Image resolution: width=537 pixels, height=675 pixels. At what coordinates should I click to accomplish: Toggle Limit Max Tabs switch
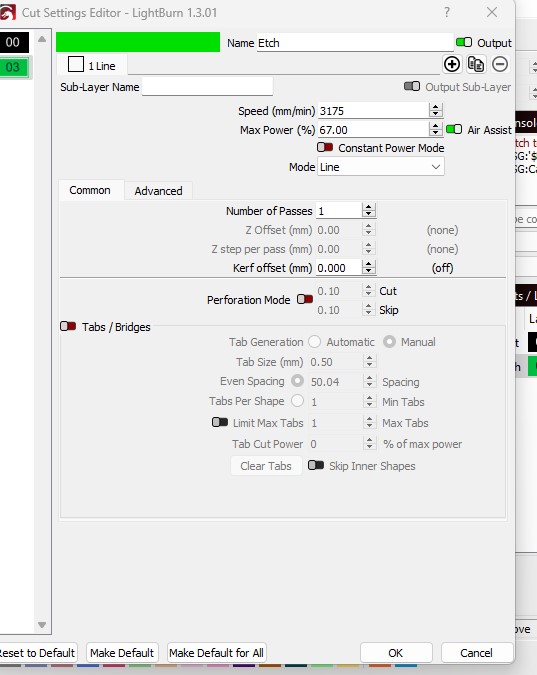(x=220, y=422)
